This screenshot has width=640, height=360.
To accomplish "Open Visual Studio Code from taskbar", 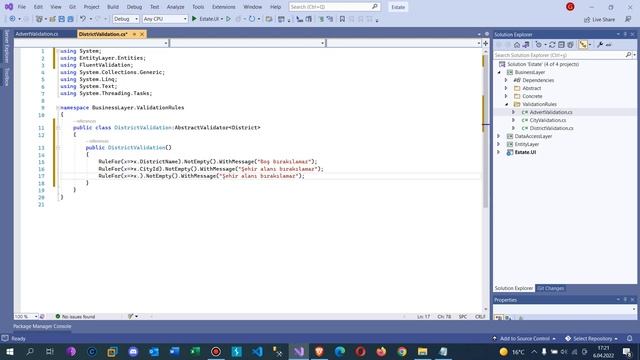I will coord(257,351).
